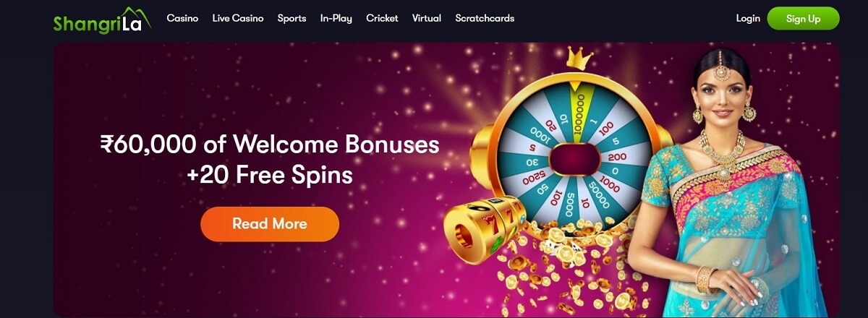Switch to In-Play betting
The image size is (868, 318).
tap(336, 18)
